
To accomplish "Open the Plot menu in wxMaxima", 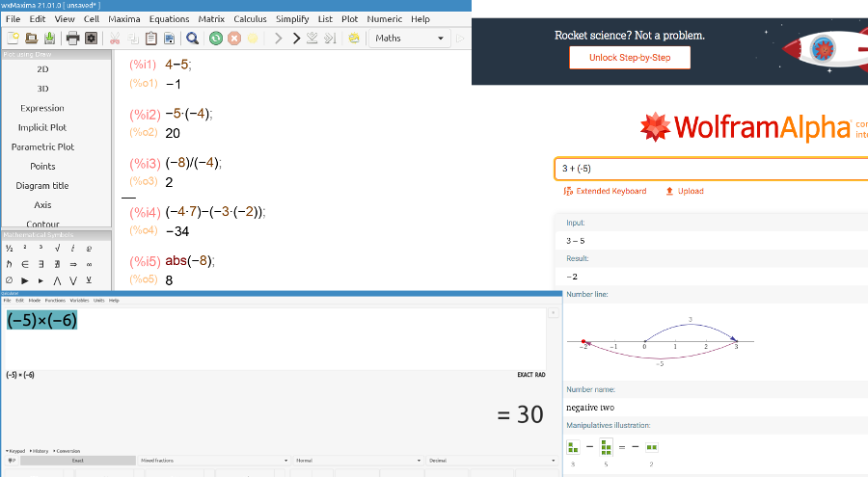I will pos(349,19).
